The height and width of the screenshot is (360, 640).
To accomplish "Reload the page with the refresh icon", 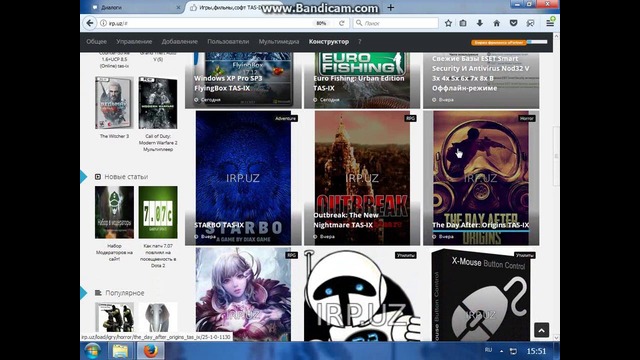I will click(342, 23).
